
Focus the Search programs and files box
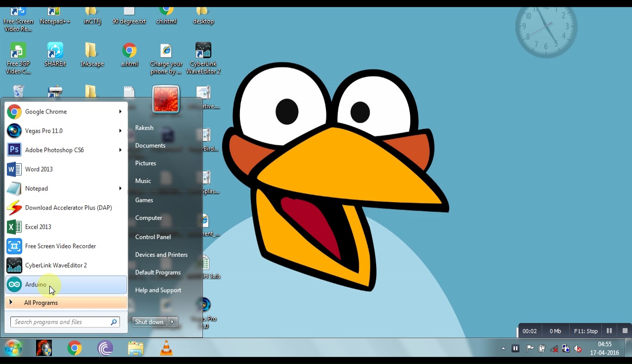65,322
